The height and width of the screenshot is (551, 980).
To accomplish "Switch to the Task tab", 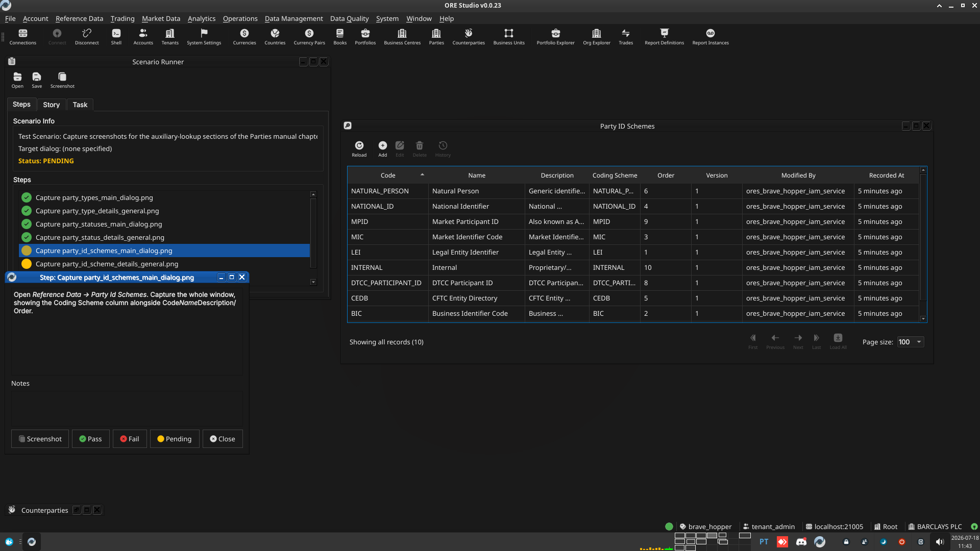I will (80, 105).
